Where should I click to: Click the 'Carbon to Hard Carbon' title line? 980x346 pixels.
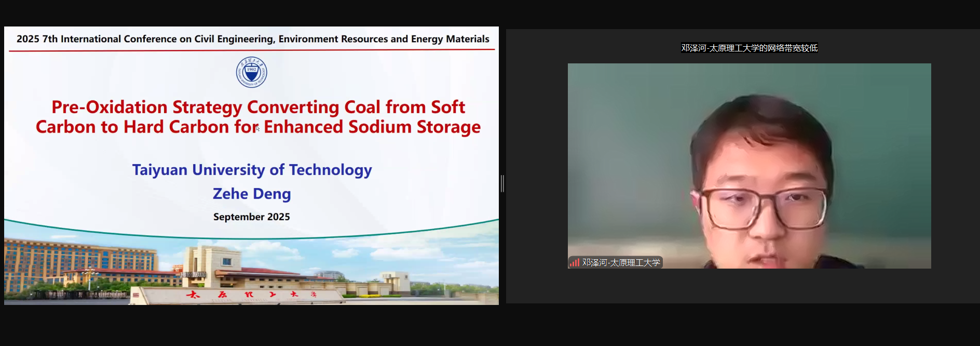click(258, 127)
